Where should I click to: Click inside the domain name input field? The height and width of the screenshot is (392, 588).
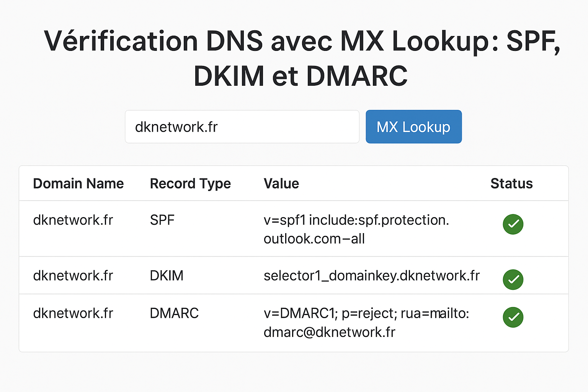[x=242, y=126]
